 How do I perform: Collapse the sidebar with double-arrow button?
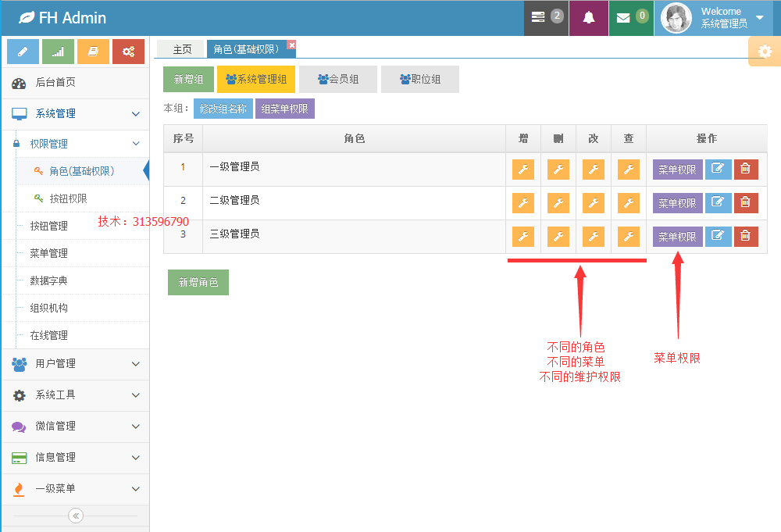tap(76, 516)
